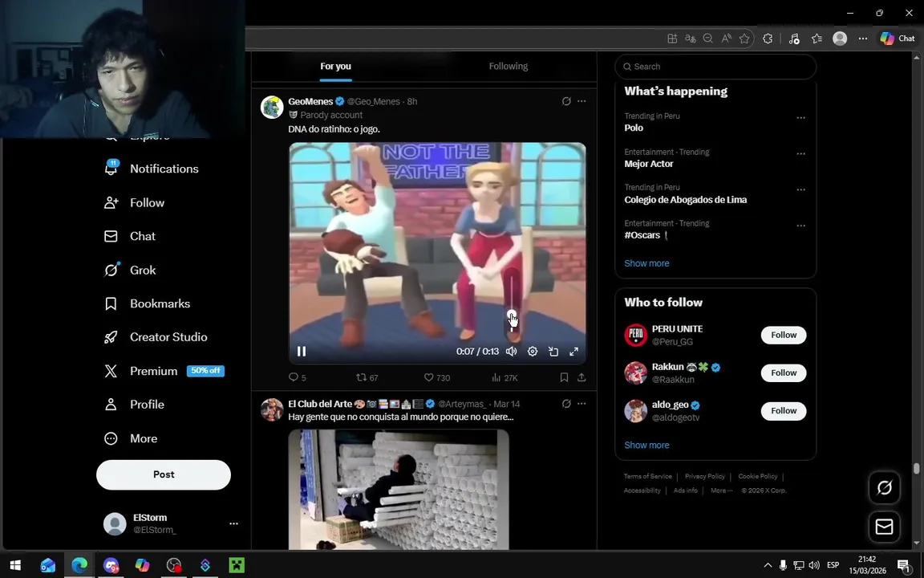The height and width of the screenshot is (578, 924).
Task: Share the GeoMenes post
Action: [x=582, y=377]
